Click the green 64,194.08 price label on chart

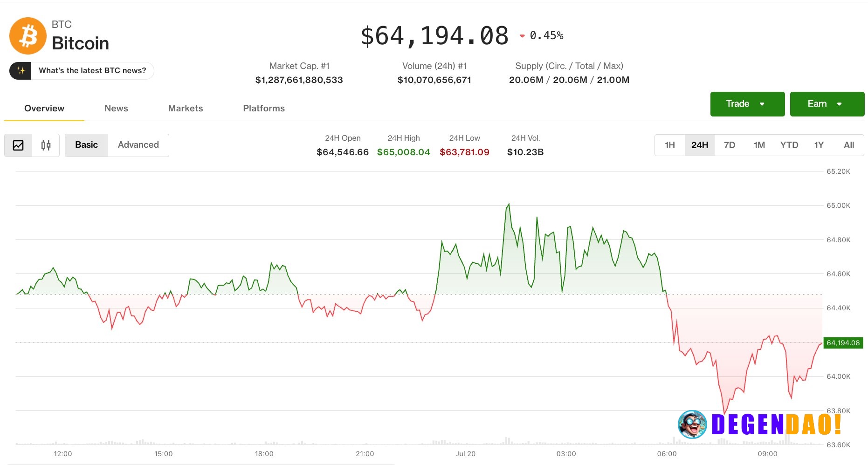point(843,343)
